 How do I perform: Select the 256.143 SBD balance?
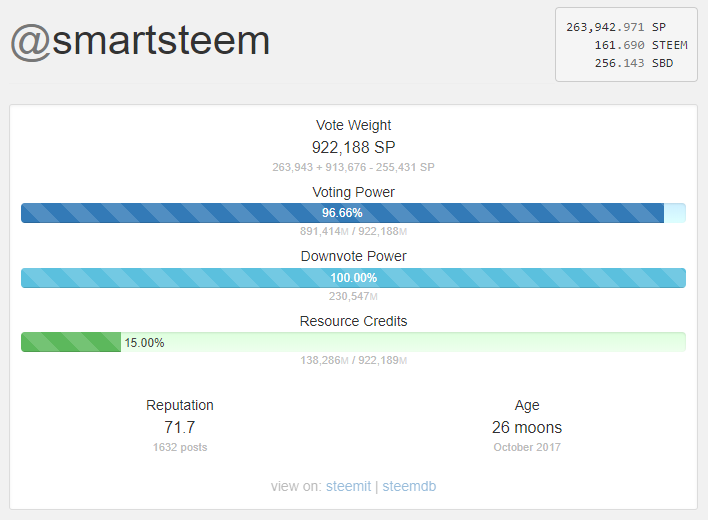click(x=634, y=63)
